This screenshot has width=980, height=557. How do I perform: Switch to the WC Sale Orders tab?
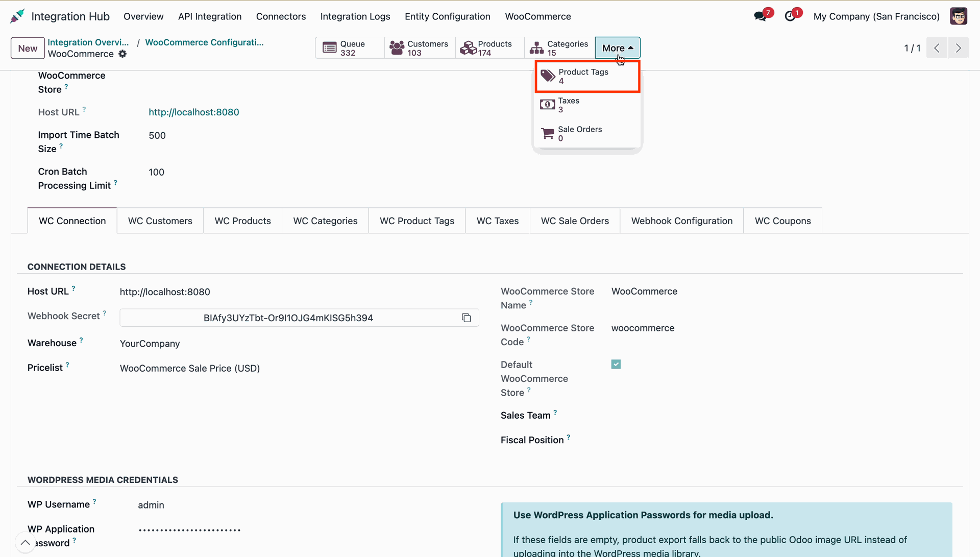click(x=575, y=221)
